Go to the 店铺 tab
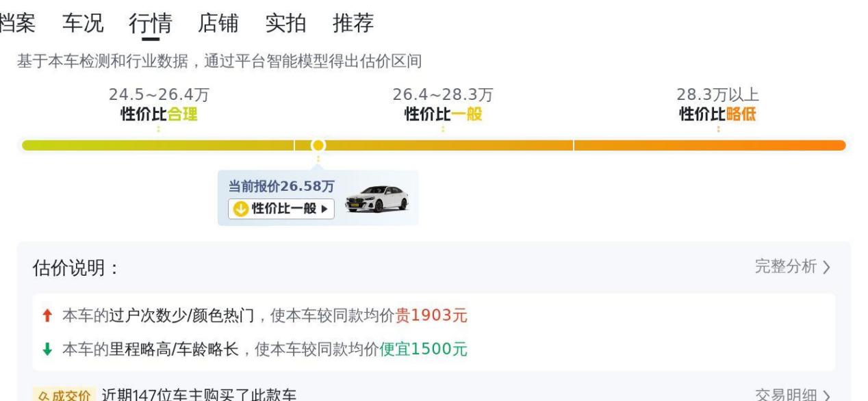 tap(218, 23)
